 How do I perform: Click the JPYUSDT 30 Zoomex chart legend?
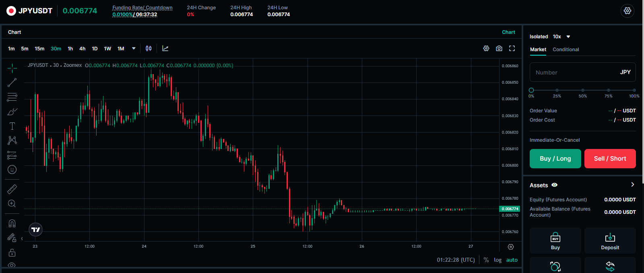pyautogui.click(x=55, y=65)
